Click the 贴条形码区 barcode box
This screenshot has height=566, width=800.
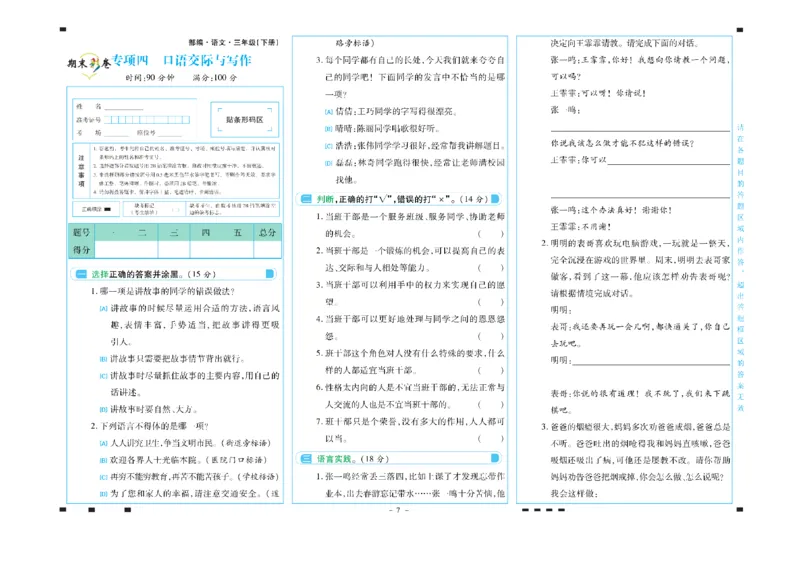click(x=245, y=119)
